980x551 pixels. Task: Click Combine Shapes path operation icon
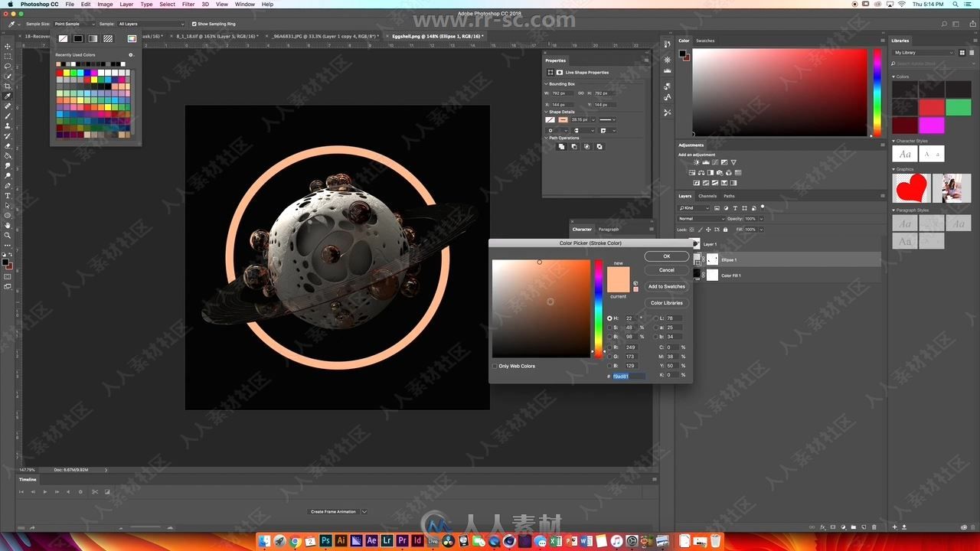(562, 146)
